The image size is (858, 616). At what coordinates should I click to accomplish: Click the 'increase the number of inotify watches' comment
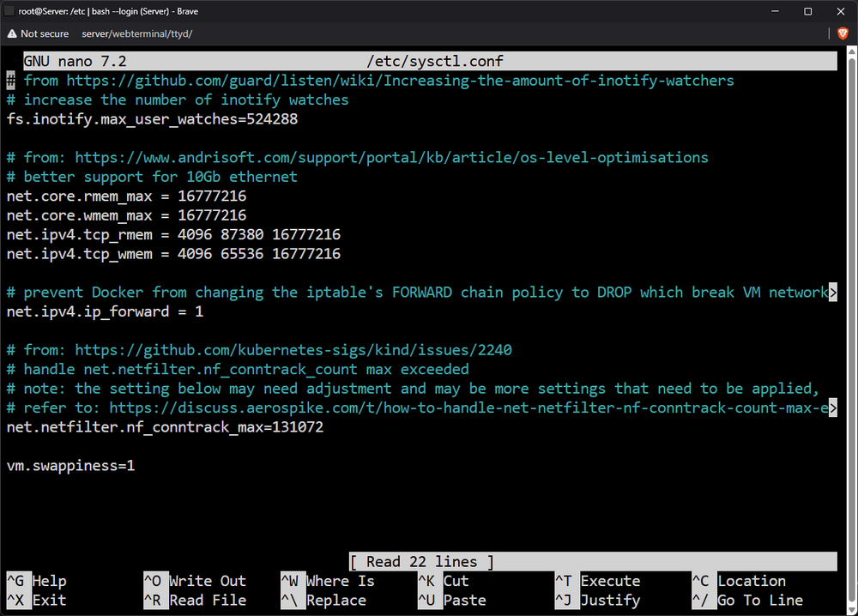coord(178,100)
